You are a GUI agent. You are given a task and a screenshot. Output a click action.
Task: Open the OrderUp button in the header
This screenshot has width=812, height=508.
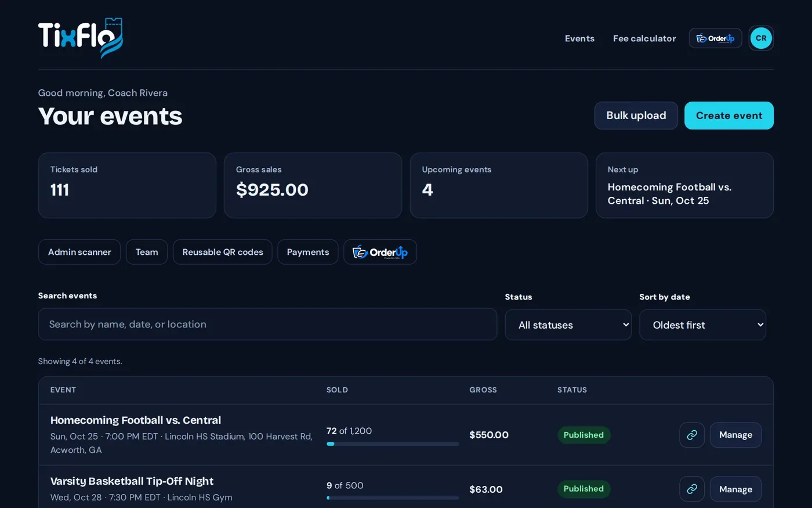click(715, 38)
